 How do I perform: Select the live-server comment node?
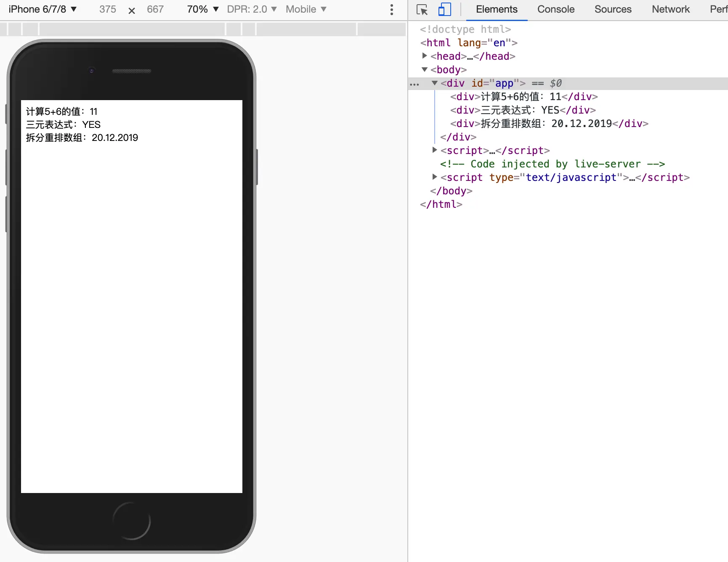pos(553,164)
